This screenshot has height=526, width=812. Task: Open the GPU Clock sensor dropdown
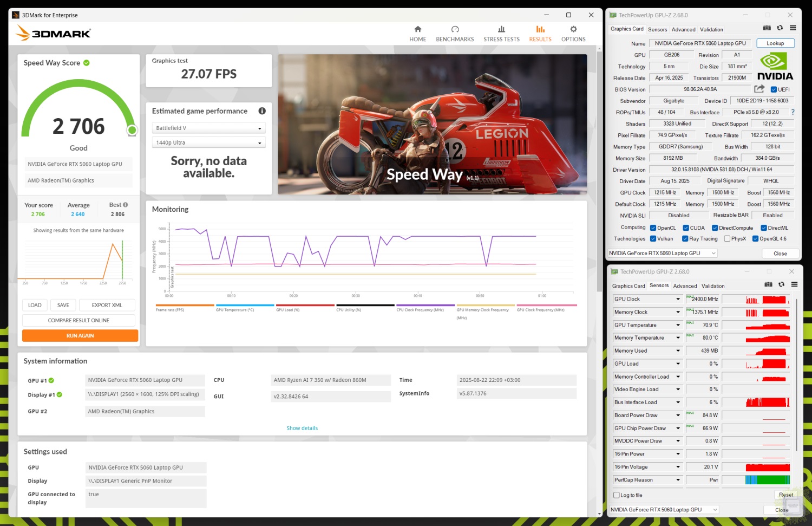(678, 299)
